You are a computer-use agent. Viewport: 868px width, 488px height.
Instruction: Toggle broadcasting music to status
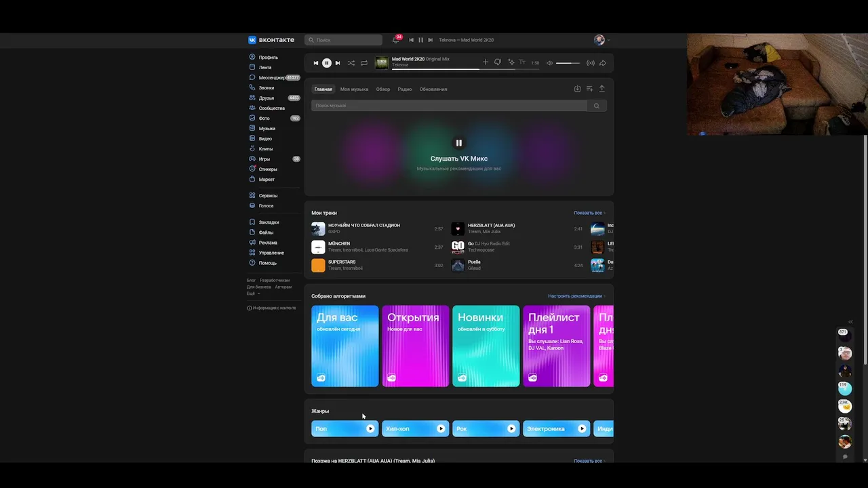click(x=591, y=63)
